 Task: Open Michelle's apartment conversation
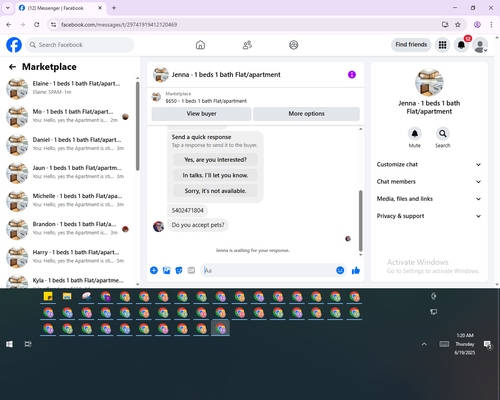(68, 200)
